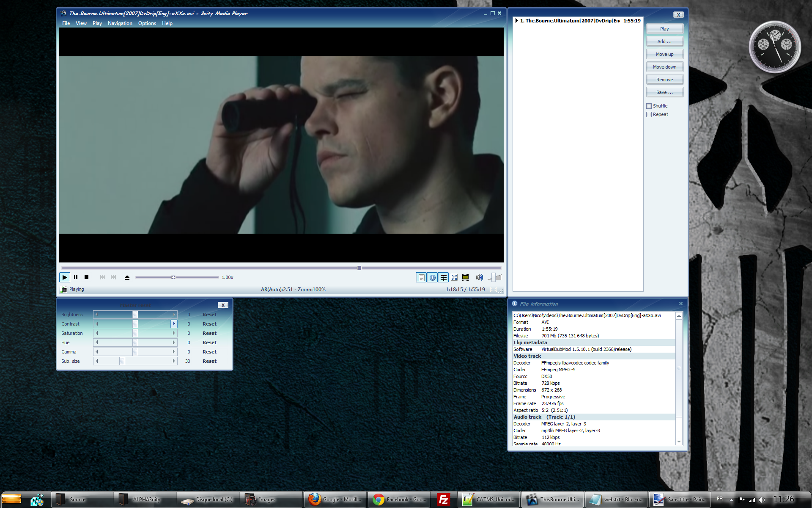Click the Add button in playlist panel

pyautogui.click(x=664, y=41)
